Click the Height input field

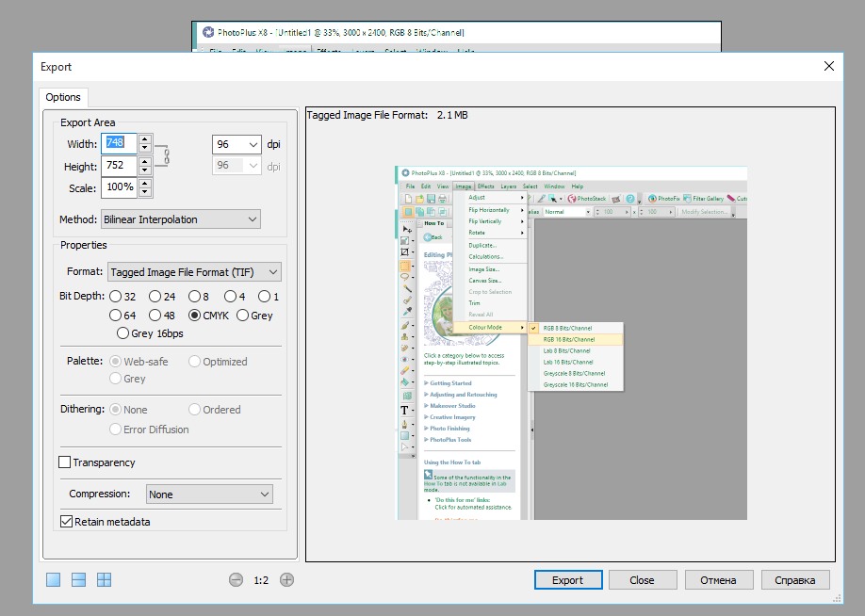119,166
